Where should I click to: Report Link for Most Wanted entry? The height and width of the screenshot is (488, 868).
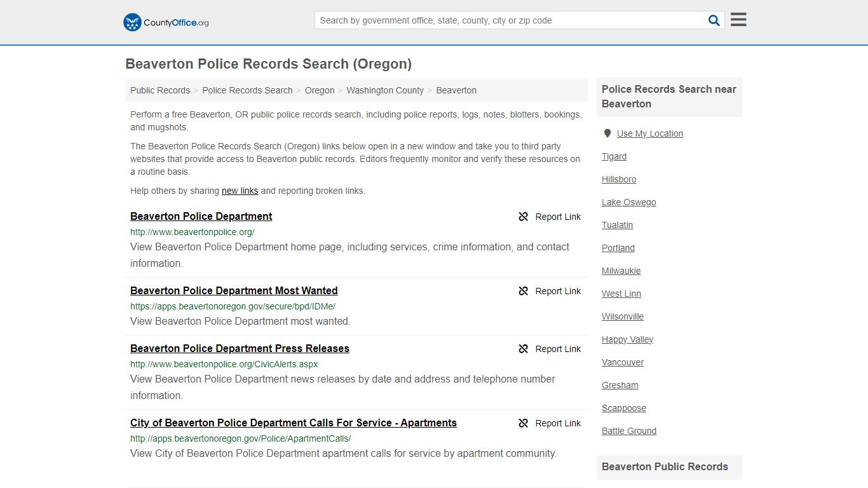coord(550,291)
